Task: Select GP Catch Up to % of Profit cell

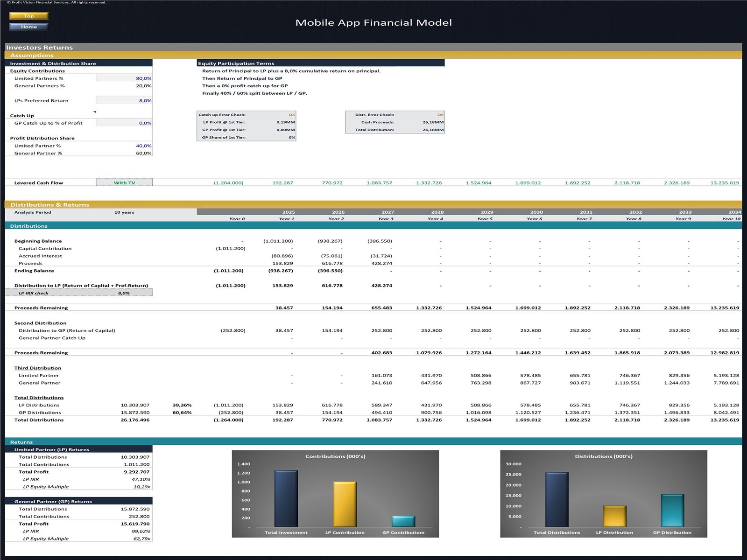Action: [x=124, y=123]
